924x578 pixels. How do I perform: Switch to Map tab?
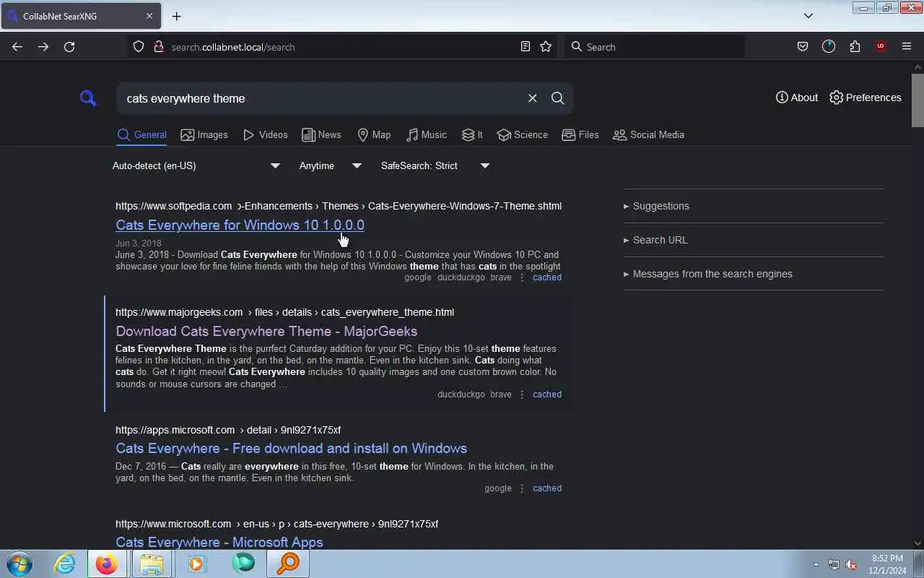[x=374, y=135]
